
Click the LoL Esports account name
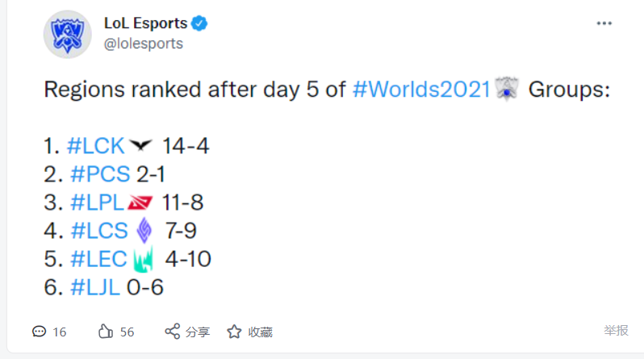pyautogui.click(x=145, y=23)
